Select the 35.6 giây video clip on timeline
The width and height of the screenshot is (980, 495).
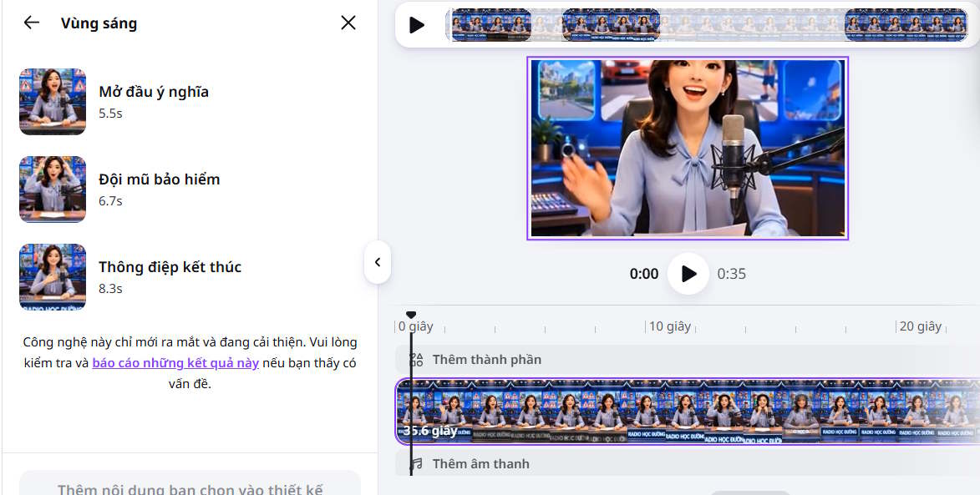688,412
